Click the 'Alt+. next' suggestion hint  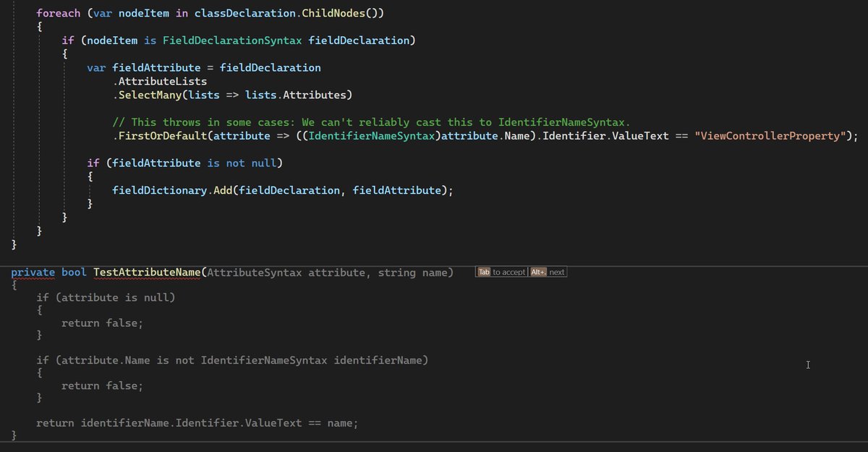click(x=548, y=272)
